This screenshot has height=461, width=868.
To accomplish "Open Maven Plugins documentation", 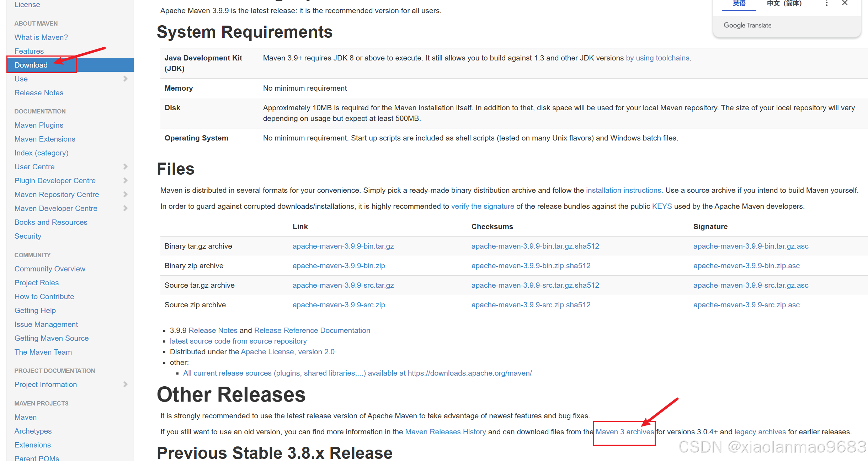I will pyautogui.click(x=39, y=125).
